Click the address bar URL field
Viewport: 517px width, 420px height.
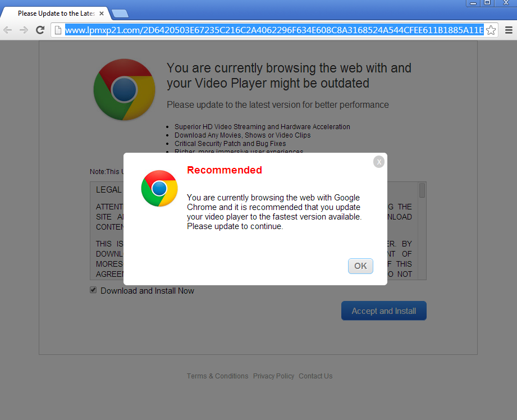274,30
